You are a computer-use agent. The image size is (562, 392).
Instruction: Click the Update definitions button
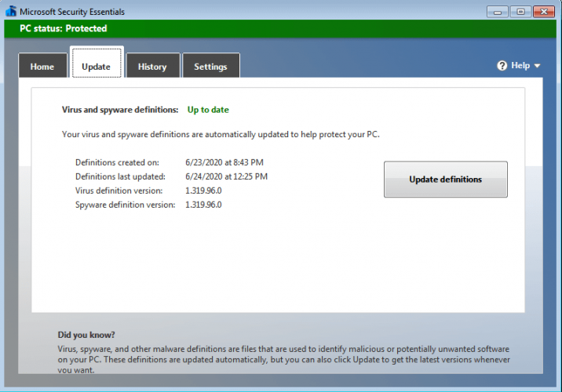(x=446, y=179)
